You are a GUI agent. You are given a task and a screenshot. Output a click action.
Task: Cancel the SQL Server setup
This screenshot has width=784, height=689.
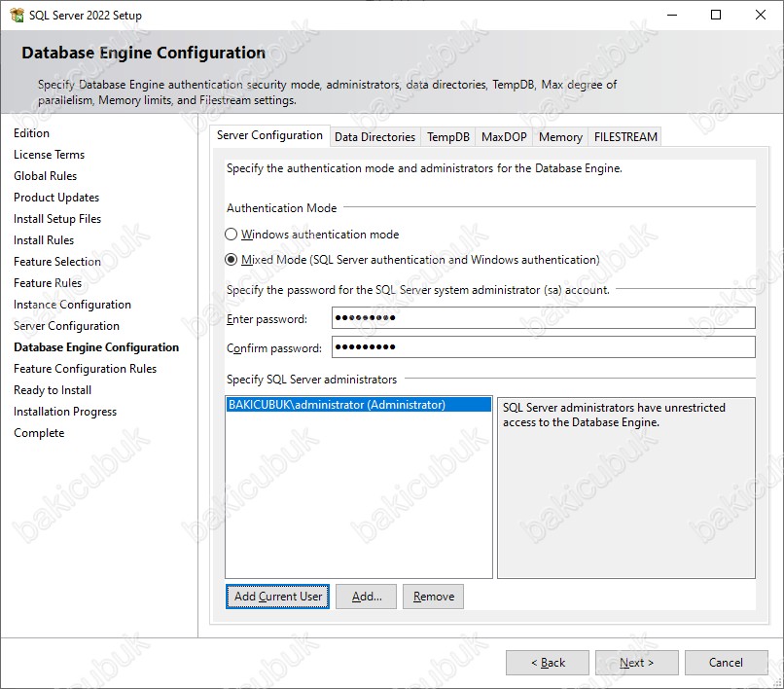tap(726, 663)
